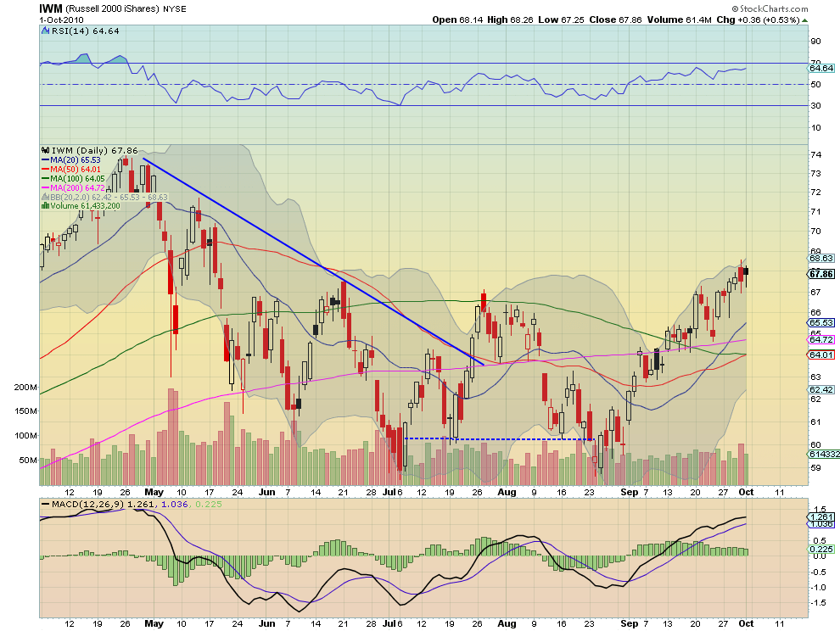Click the 'Open 68.14' value
This screenshot has width=840, height=631.
pos(457,20)
